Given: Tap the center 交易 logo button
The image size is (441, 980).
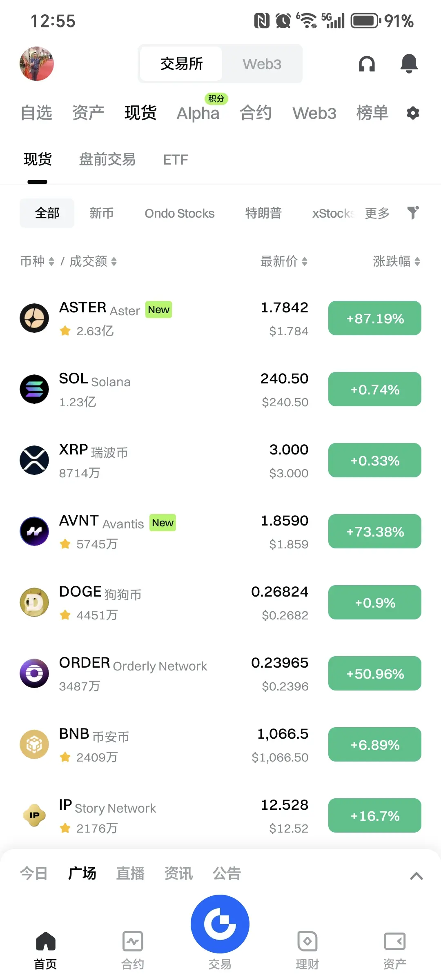Looking at the screenshot, I should tap(220, 924).
